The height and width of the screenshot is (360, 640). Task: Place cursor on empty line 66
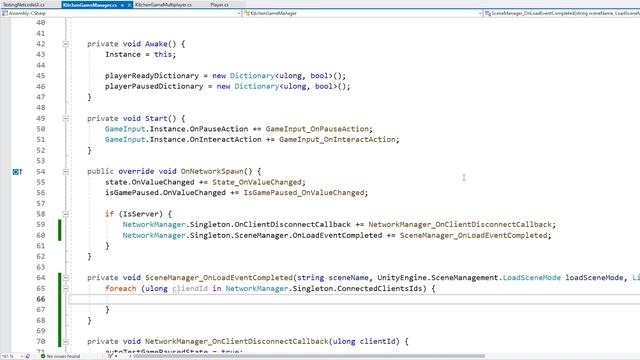tap(354, 299)
